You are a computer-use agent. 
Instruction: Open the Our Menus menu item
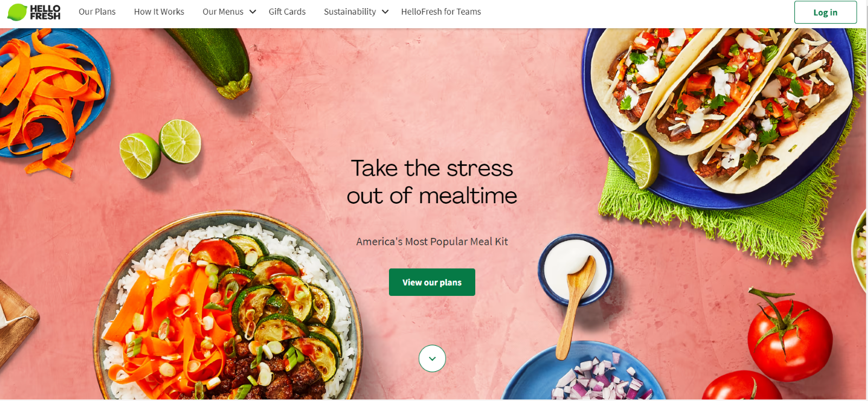click(223, 12)
